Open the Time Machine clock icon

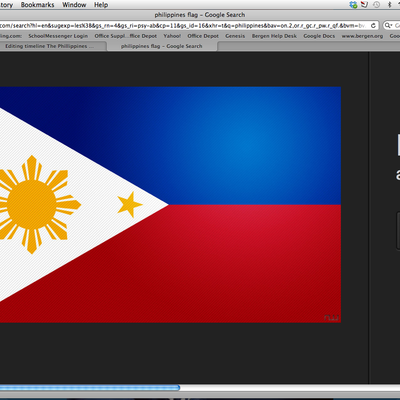point(377,5)
